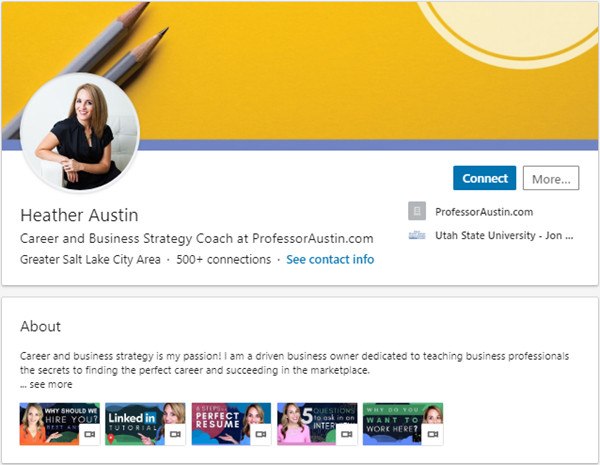Click the Greater Salt Lake City Area text
Image resolution: width=600 pixels, height=465 pixels.
pos(90,259)
